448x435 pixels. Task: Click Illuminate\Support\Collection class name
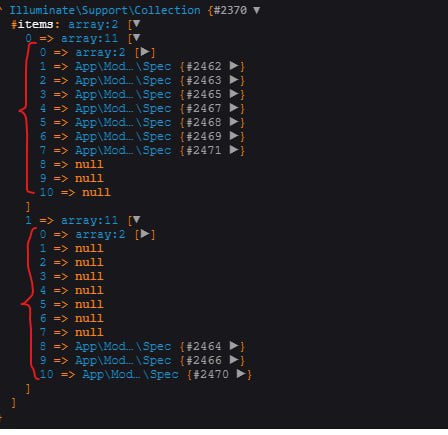(105, 10)
